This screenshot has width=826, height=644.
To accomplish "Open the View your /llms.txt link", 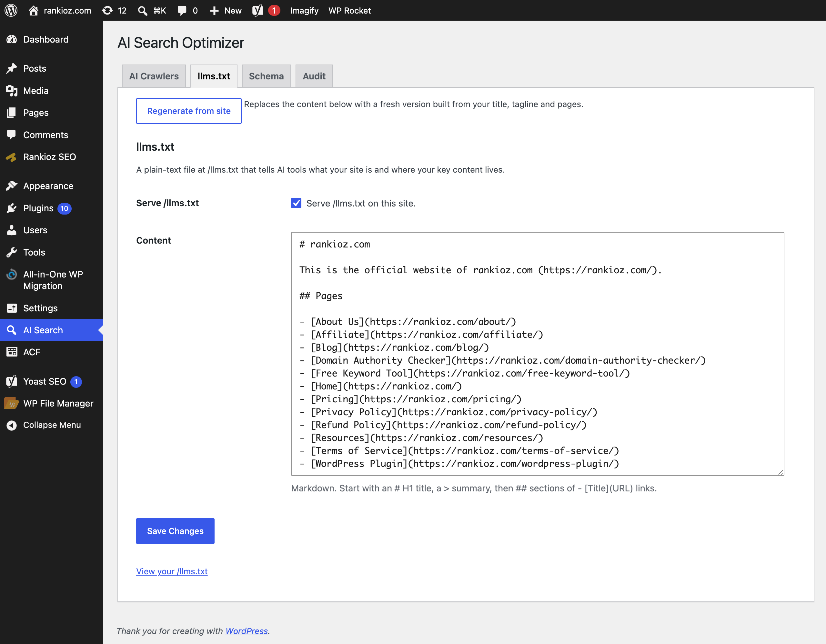I will tap(172, 571).
